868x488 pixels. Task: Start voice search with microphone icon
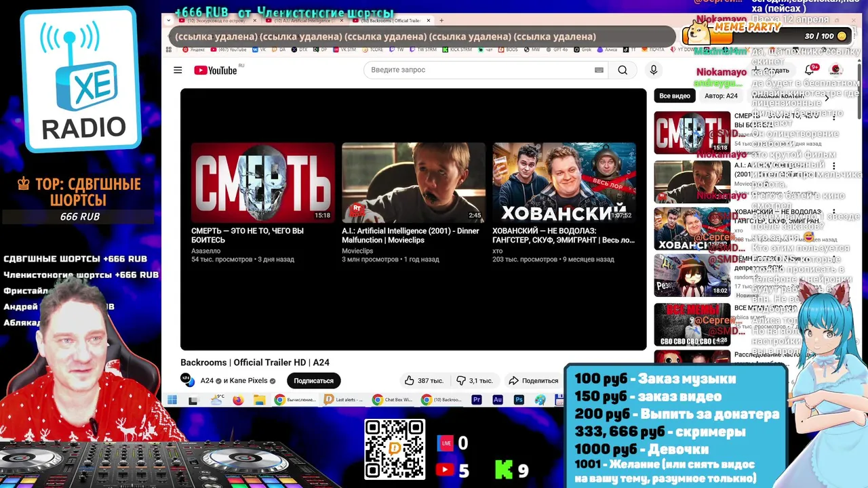pyautogui.click(x=654, y=70)
